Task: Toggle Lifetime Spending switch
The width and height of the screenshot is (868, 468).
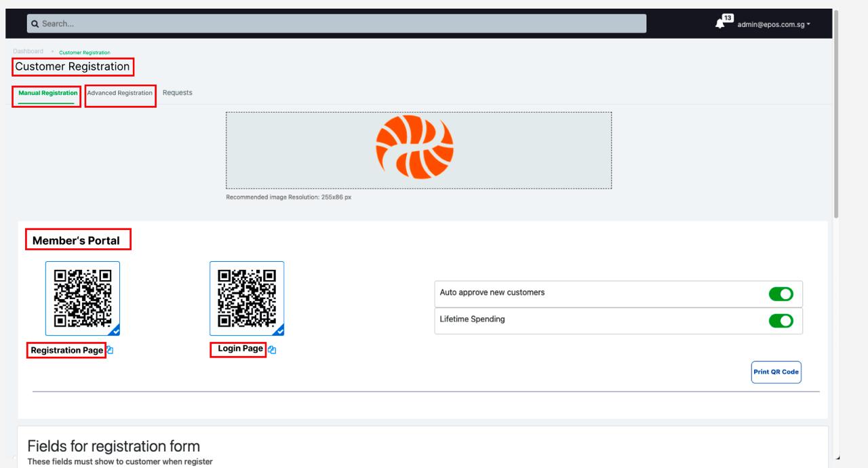Action: (x=781, y=320)
